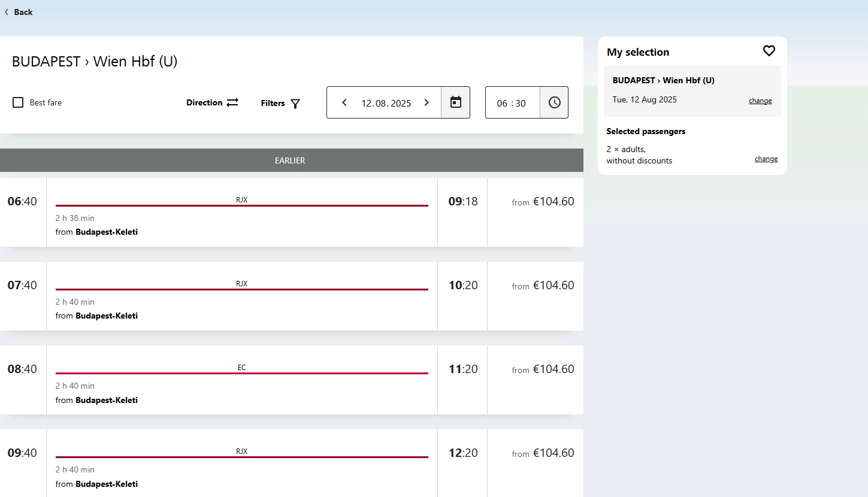Click the BUDAPEST › Wien Hbf (U) heading
The width and height of the screenshot is (868, 497).
click(x=95, y=62)
